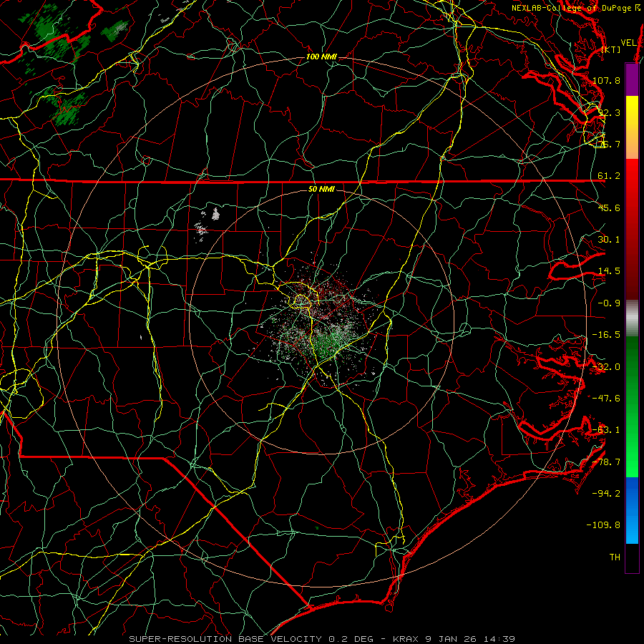The image size is (644, 644).
Task: Click the -16.5 velocity scale value
Action: pyautogui.click(x=606, y=335)
